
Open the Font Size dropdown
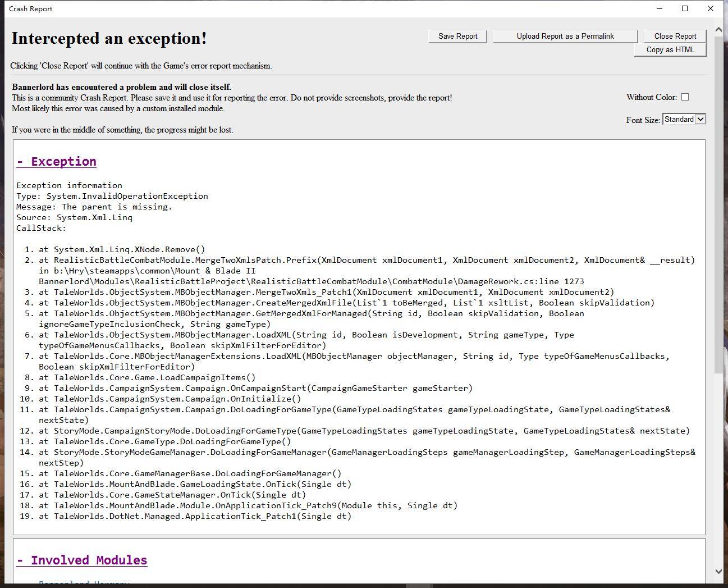(684, 119)
